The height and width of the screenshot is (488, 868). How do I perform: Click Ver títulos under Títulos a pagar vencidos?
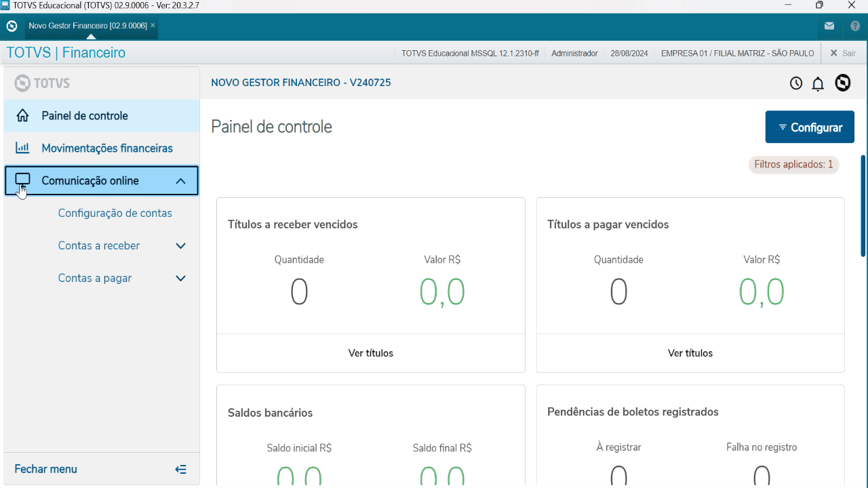(x=690, y=353)
